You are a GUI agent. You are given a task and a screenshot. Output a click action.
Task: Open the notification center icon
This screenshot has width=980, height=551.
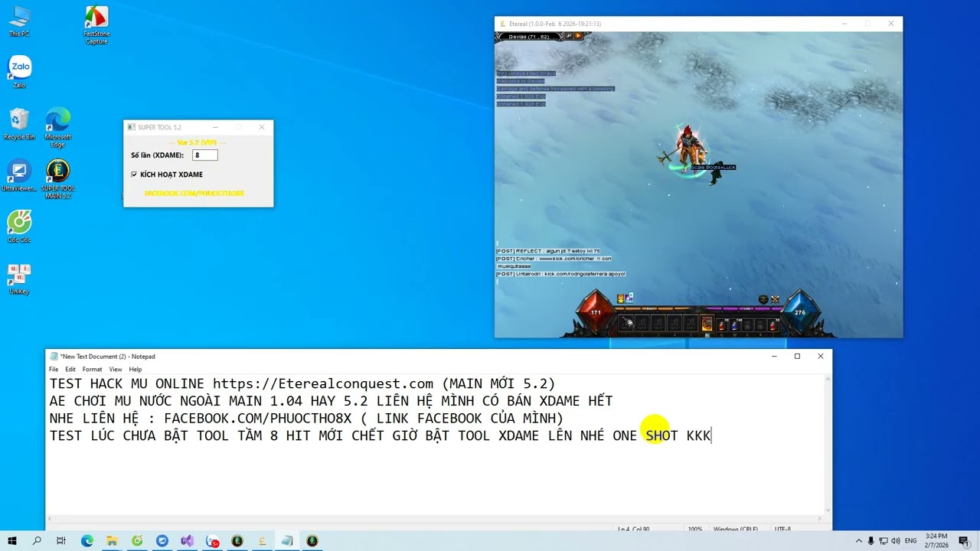pos(964,541)
